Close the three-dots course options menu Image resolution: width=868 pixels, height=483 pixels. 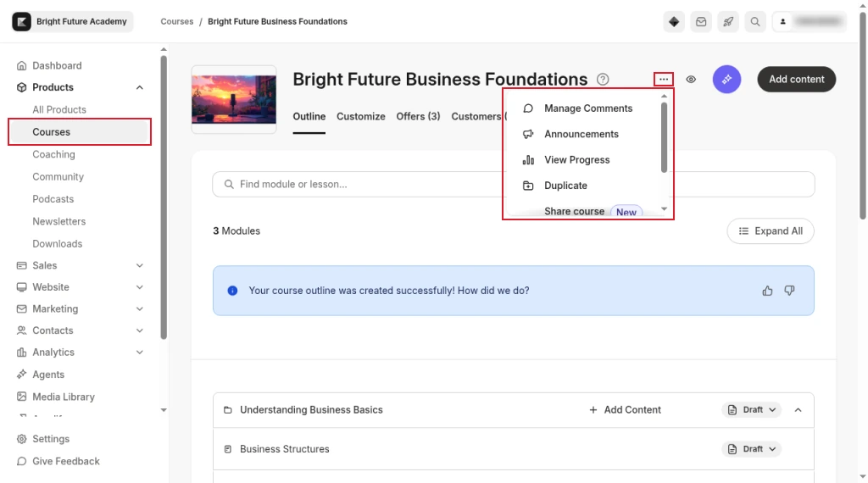664,79
